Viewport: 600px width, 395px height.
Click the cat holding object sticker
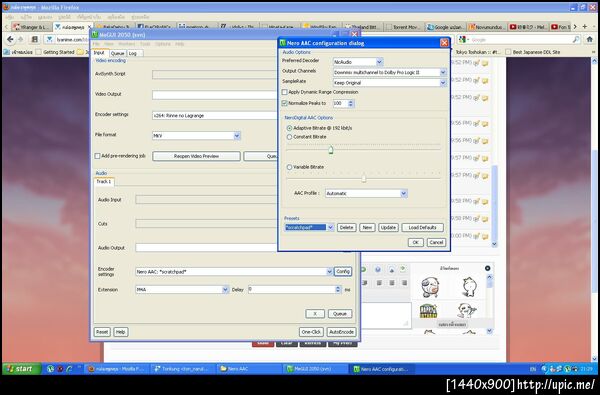466,310
